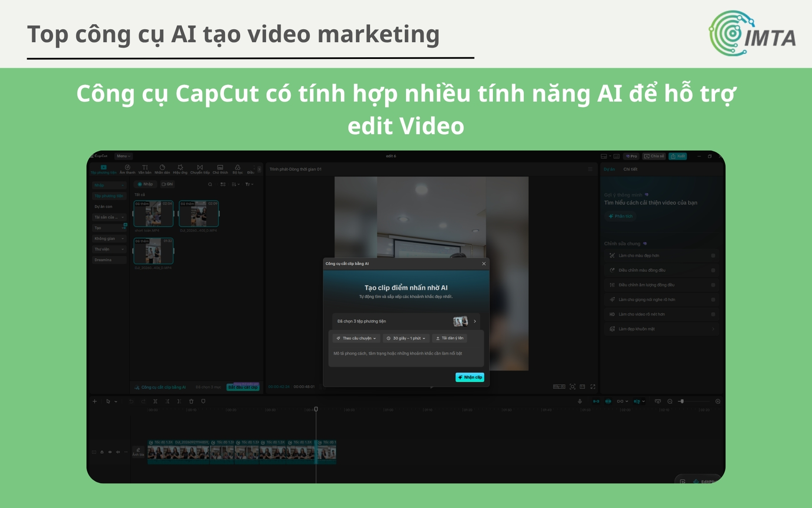
Task: Click the fullscreen preview icon
Action: [593, 387]
